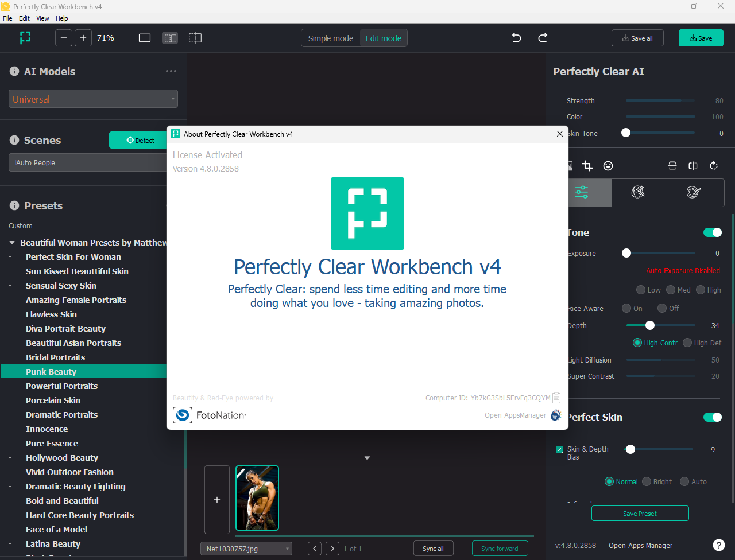Select the Normal skin option
This screenshot has height=560, width=735.
(609, 481)
